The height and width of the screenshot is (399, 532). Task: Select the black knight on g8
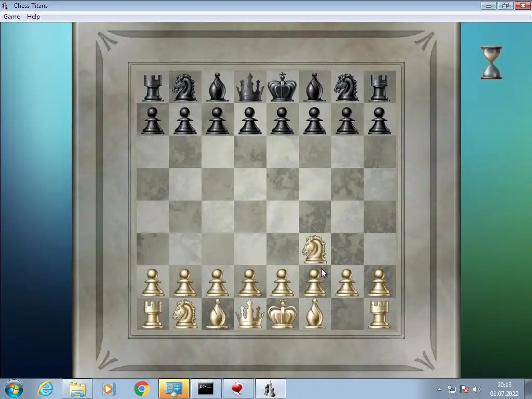click(x=347, y=87)
